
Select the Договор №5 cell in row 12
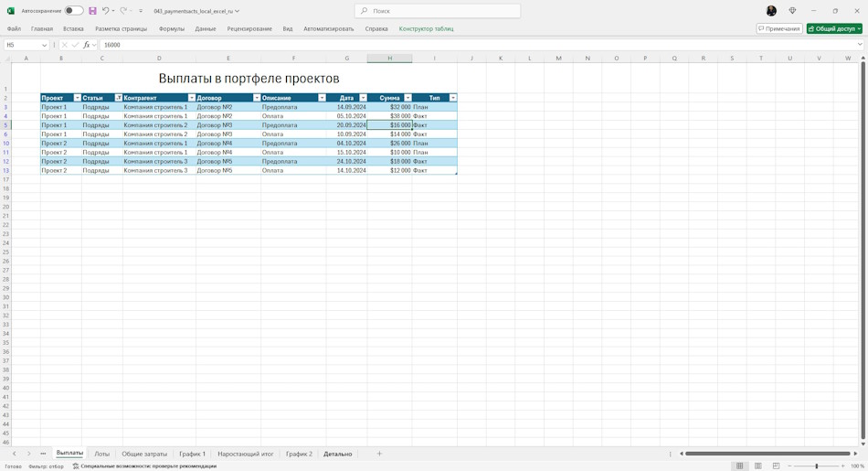[x=228, y=161]
